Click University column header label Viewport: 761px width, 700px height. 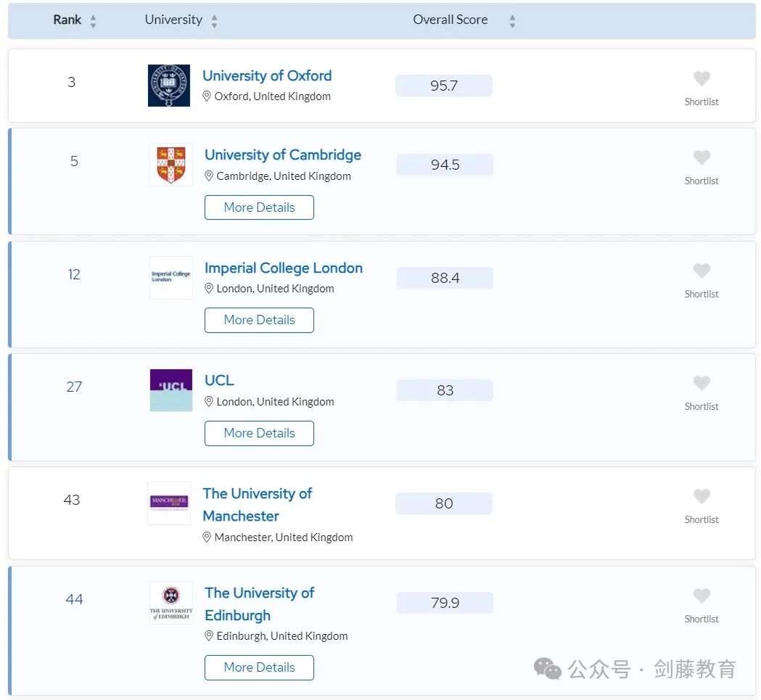click(173, 20)
